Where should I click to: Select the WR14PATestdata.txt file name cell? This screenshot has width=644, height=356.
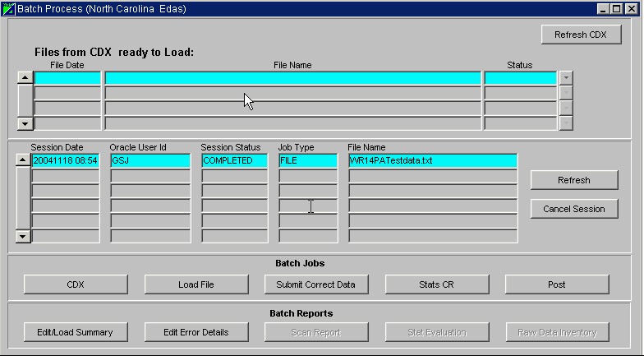click(x=432, y=161)
